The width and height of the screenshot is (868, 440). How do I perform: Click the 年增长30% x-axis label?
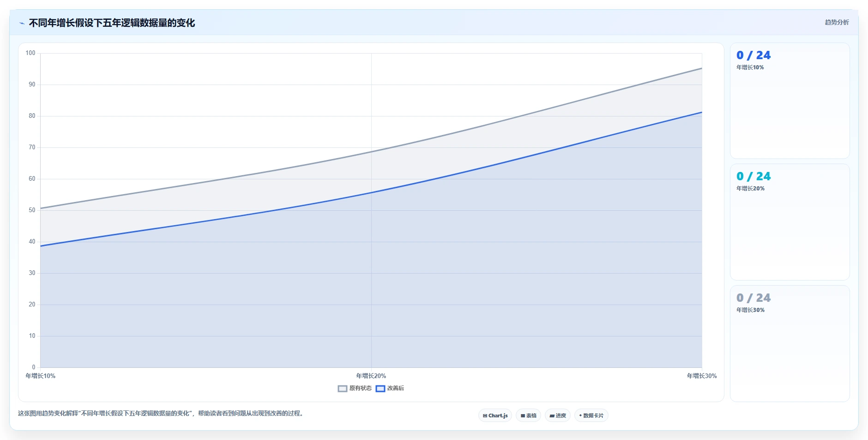pos(702,376)
